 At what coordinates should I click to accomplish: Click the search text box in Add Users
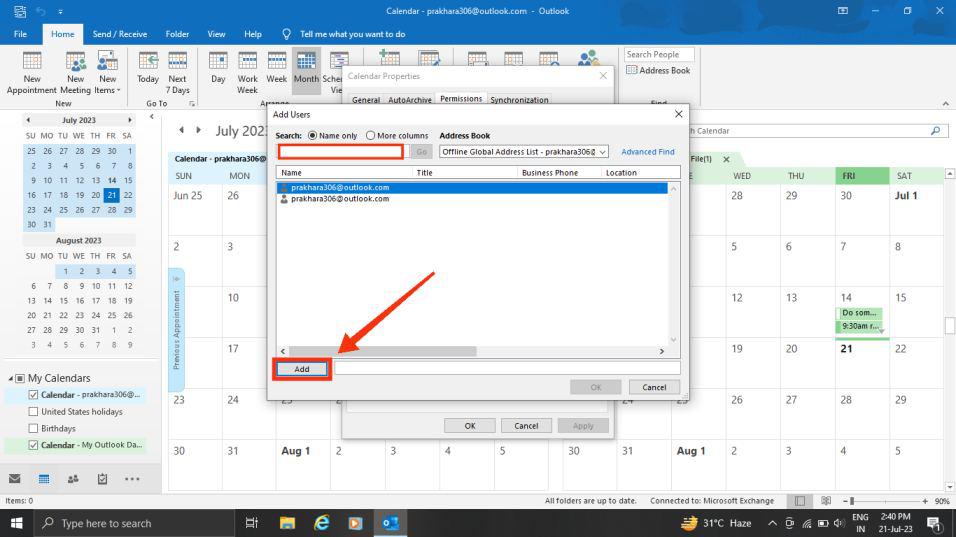click(340, 151)
